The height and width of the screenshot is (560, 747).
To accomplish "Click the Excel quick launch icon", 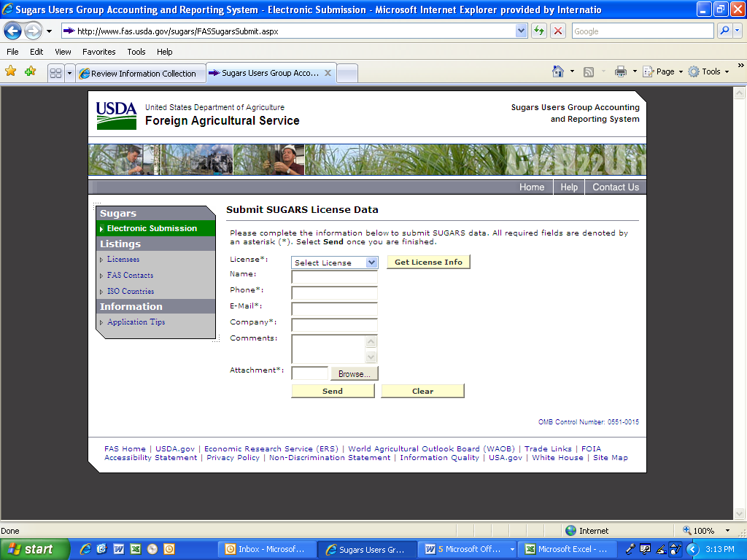I will tap(135, 549).
